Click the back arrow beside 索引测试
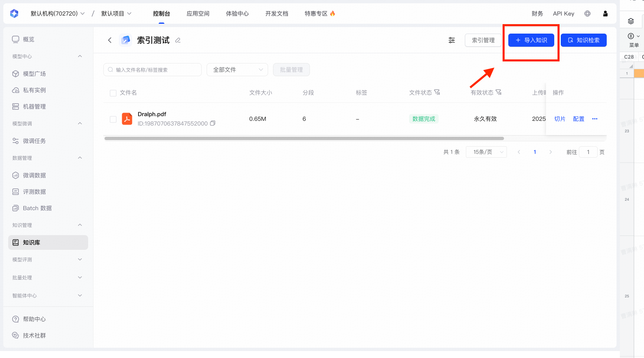 (x=109, y=40)
